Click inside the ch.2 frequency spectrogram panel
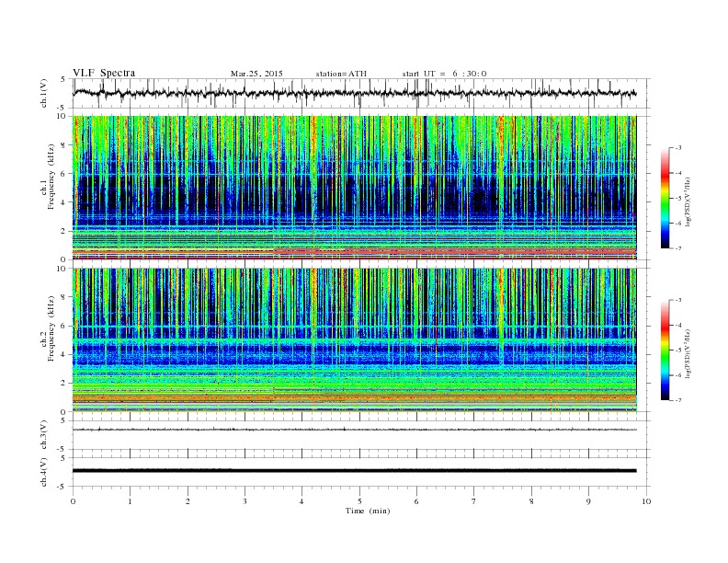The width and height of the screenshot is (728, 563). pyautogui.click(x=355, y=340)
